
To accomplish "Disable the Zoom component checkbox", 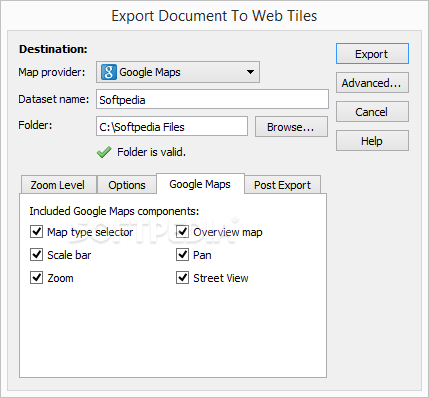I will click(36, 278).
